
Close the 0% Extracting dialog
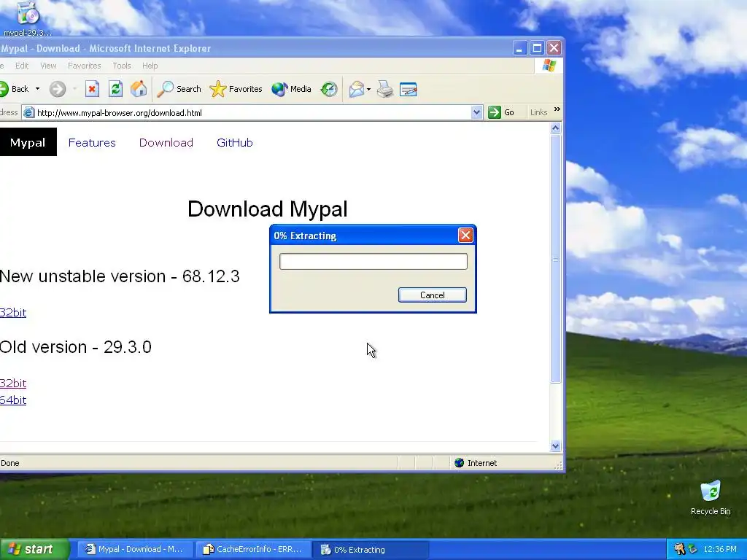465,236
